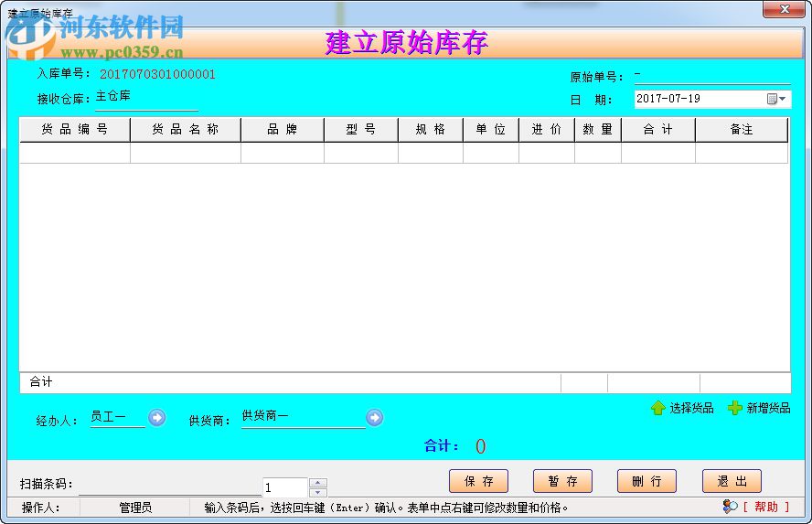
Task: Click the 型号 column header
Action: pos(361,130)
